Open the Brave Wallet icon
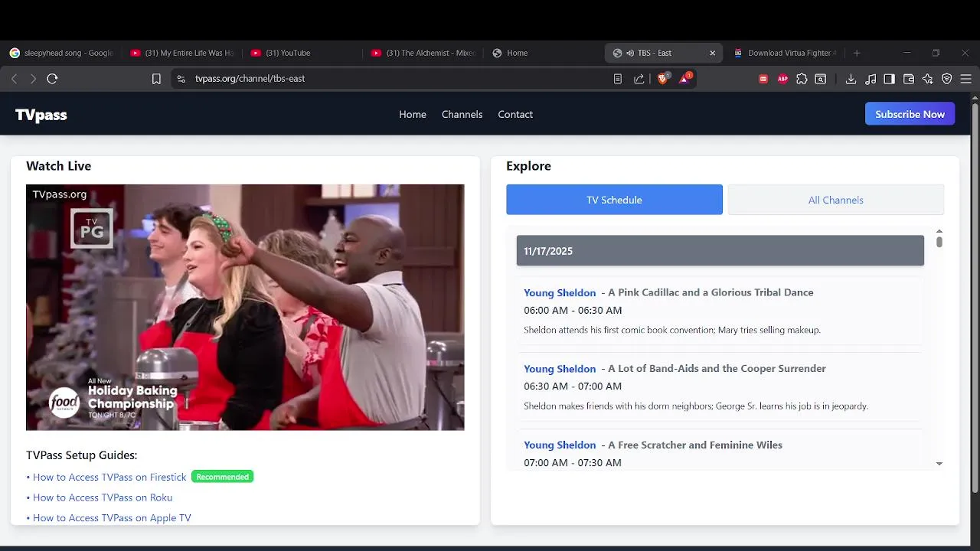Screen dimensions: 980x551 [909, 79]
